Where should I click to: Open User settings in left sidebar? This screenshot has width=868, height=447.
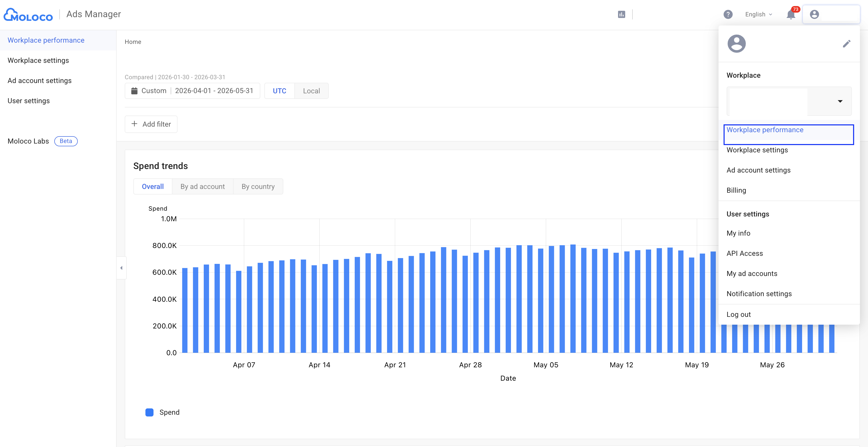58,101
